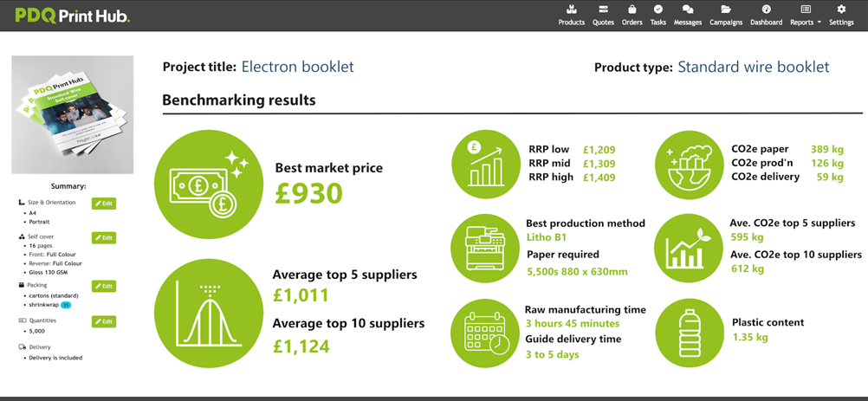
Task: Open the Products page from the navbar
Action: click(571, 16)
